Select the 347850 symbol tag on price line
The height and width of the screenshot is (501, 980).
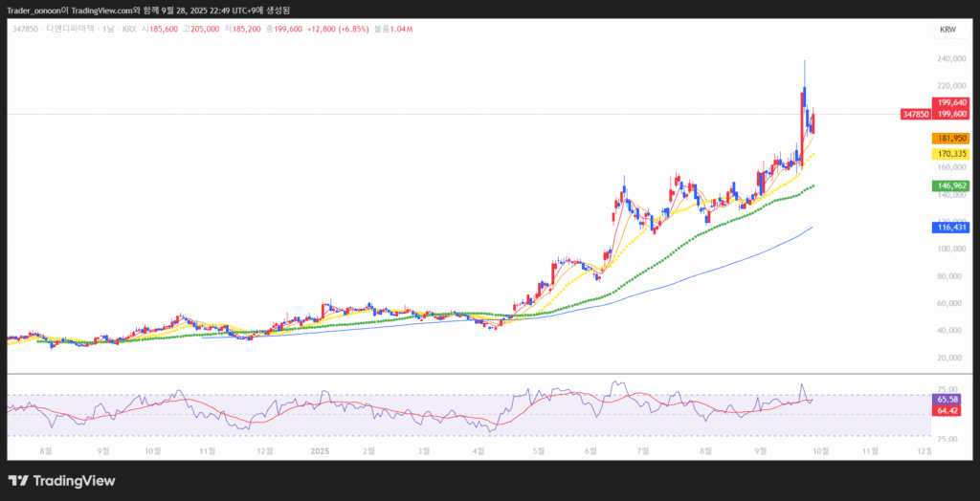point(915,115)
